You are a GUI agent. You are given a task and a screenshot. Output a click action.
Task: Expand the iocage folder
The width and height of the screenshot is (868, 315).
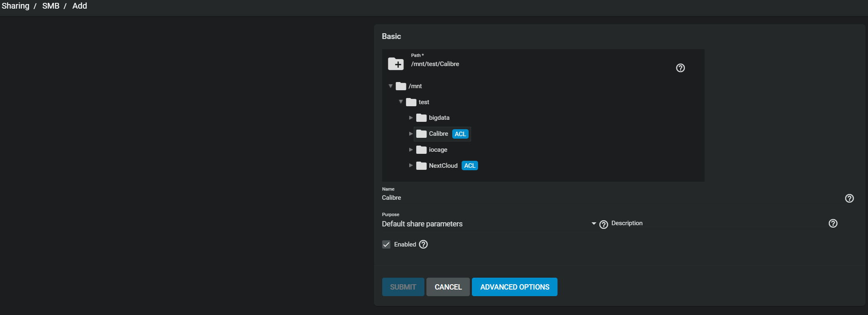pos(411,150)
